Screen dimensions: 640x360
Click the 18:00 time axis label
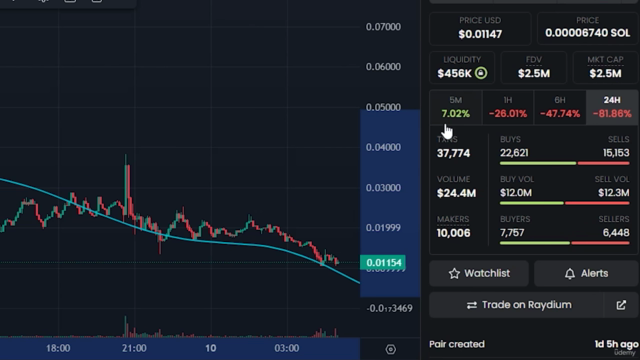click(58, 348)
